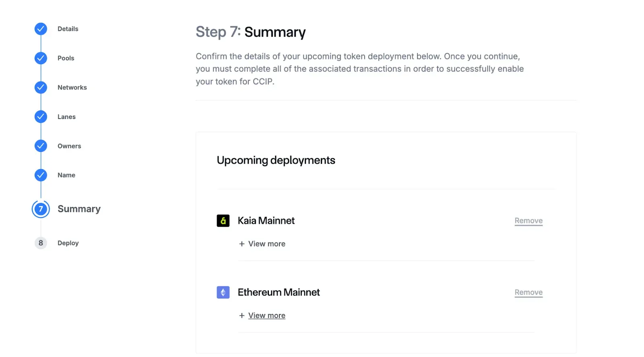The width and height of the screenshot is (644, 357).
Task: Go to the Deploy step label
Action: 68,243
